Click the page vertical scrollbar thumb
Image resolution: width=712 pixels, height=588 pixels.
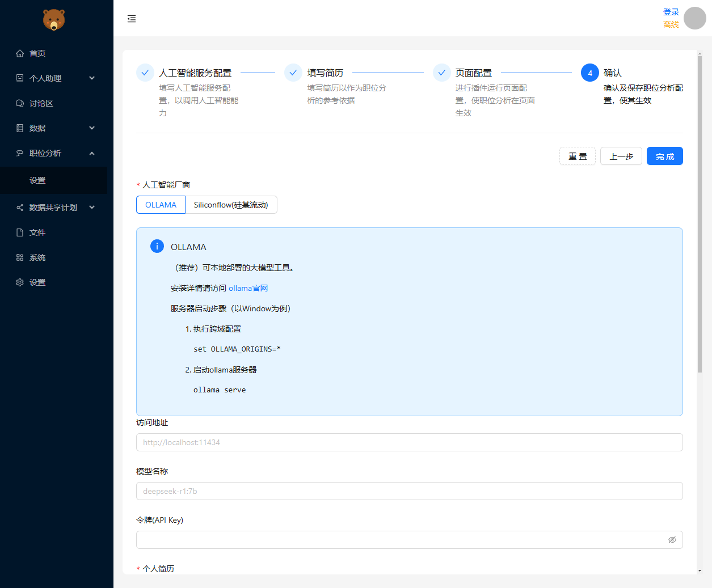point(700,214)
